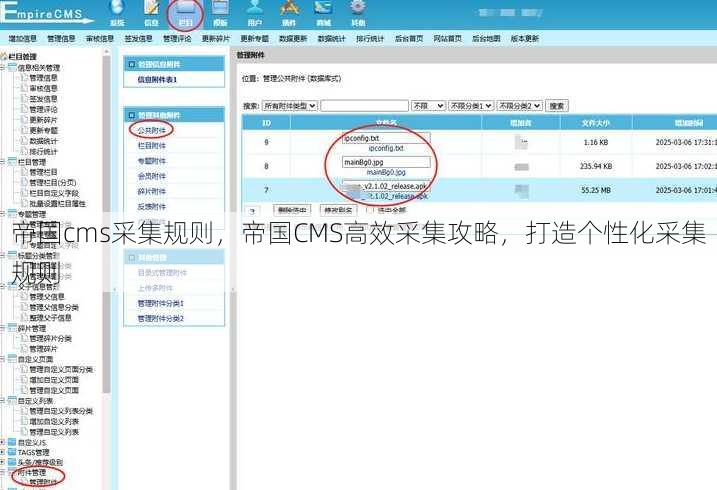
Task: Open the 不限分类1 dropdown
Action: pyautogui.click(x=471, y=106)
